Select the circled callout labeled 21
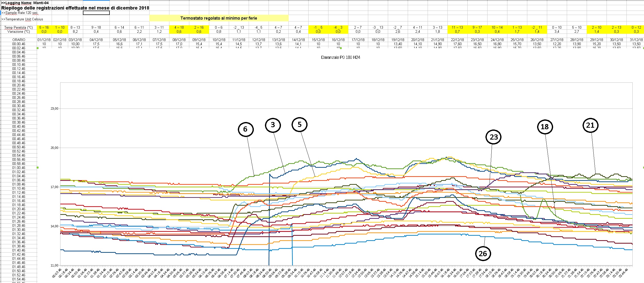 point(590,125)
